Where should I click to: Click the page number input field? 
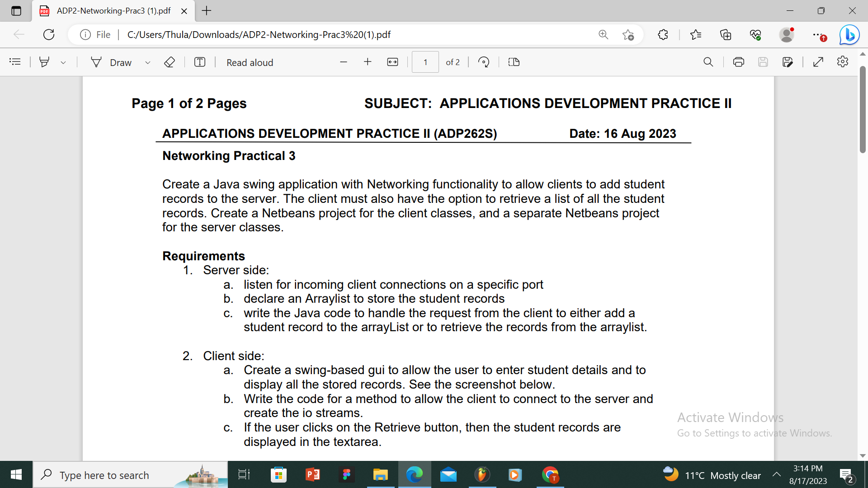[x=425, y=62]
